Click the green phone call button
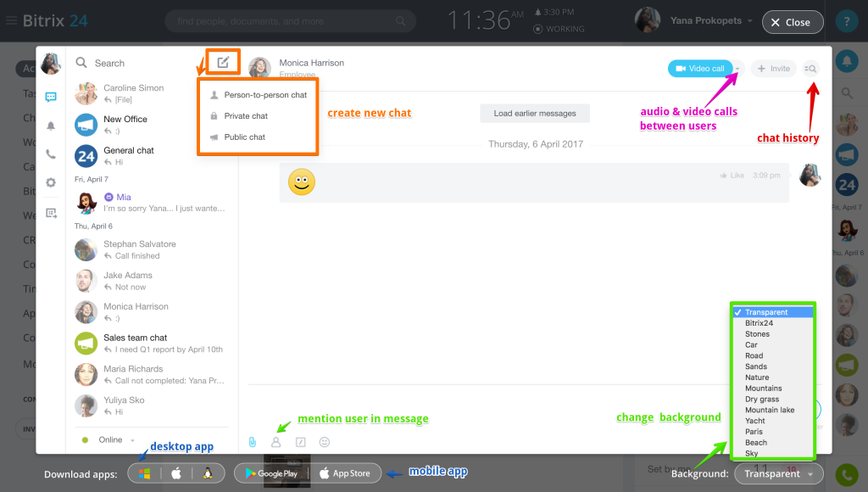The height and width of the screenshot is (492, 868). 847,474
